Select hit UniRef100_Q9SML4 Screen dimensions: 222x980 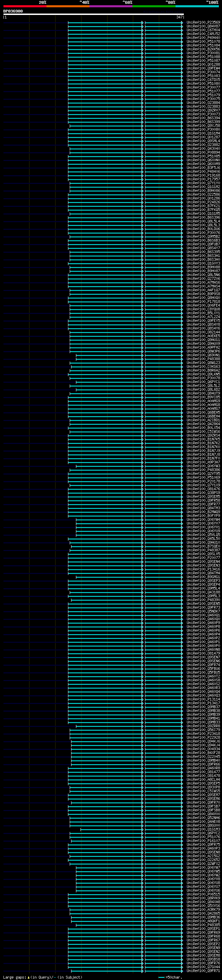click(x=203, y=141)
